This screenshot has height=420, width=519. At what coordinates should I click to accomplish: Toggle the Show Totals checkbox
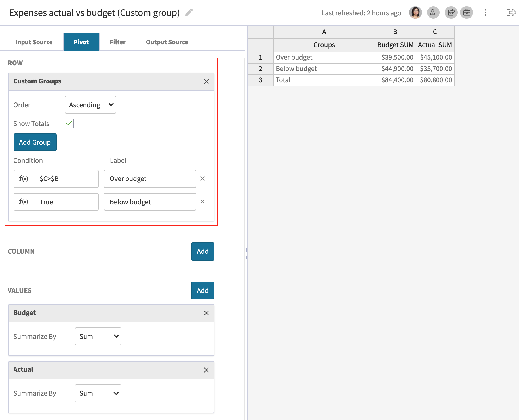(x=69, y=123)
